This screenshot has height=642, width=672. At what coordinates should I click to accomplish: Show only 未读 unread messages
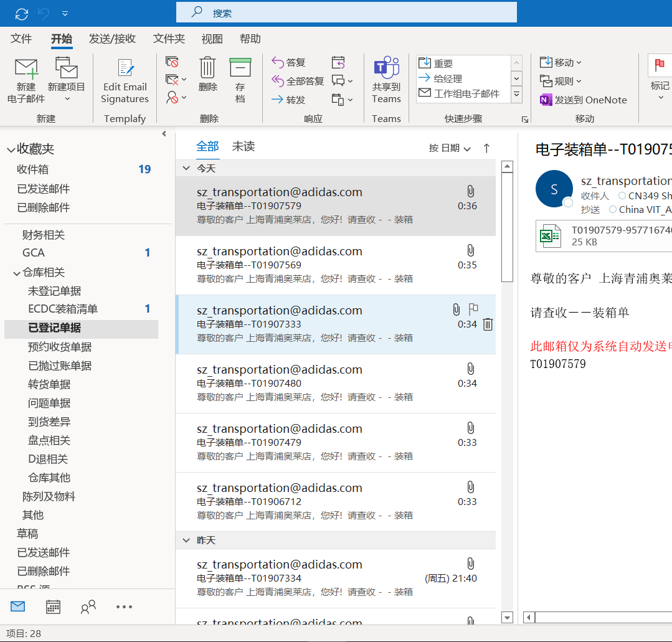244,146
